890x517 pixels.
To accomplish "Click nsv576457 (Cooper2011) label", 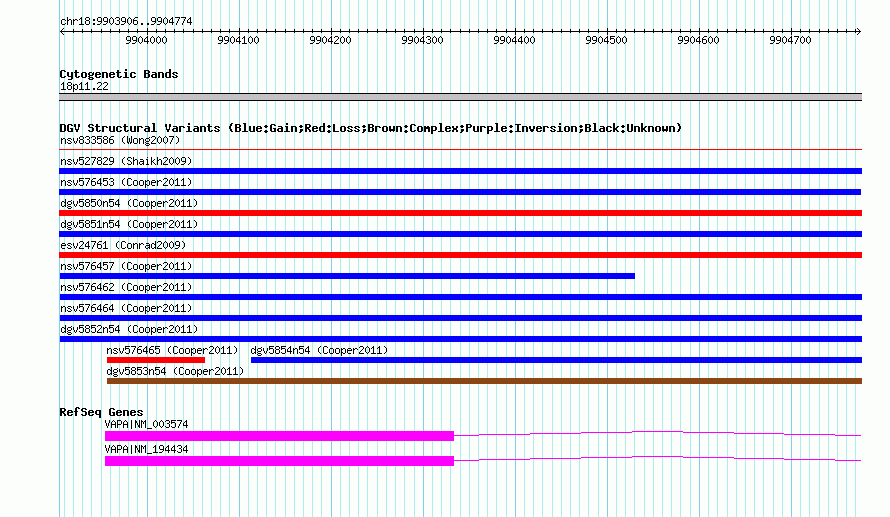I will pos(126,266).
